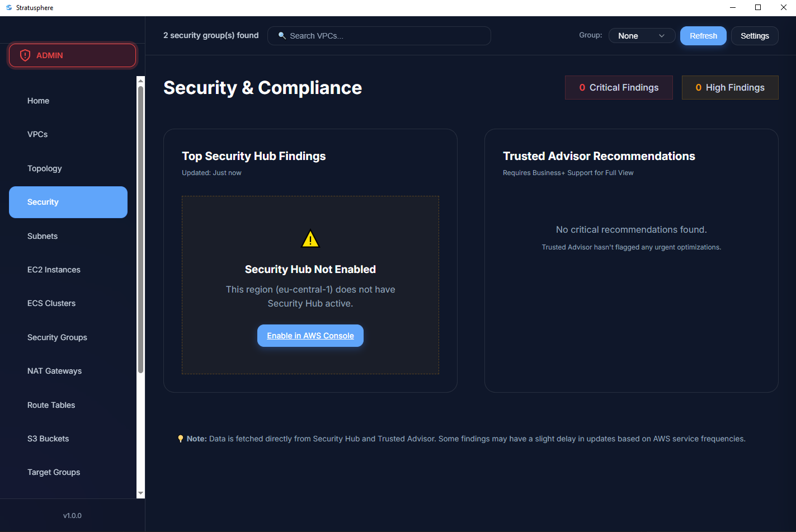The image size is (796, 532).
Task: Open the S3 Buckets section
Action: pyautogui.click(x=48, y=439)
